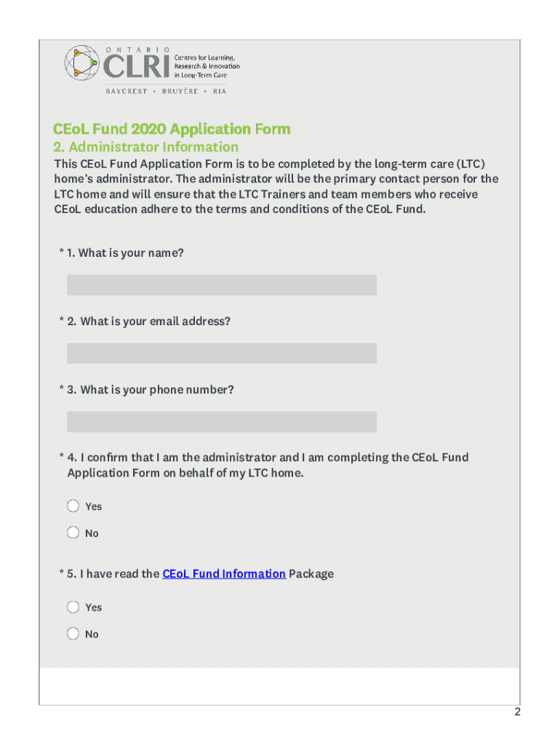
Task: Click the 'Baycrest · Bruyère · RIA' text
Action: pos(166,92)
